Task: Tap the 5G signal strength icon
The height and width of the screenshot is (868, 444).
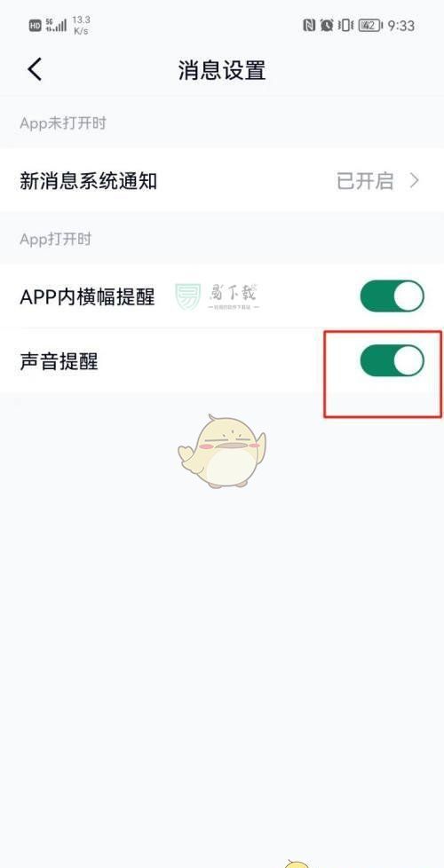Action: (x=56, y=26)
